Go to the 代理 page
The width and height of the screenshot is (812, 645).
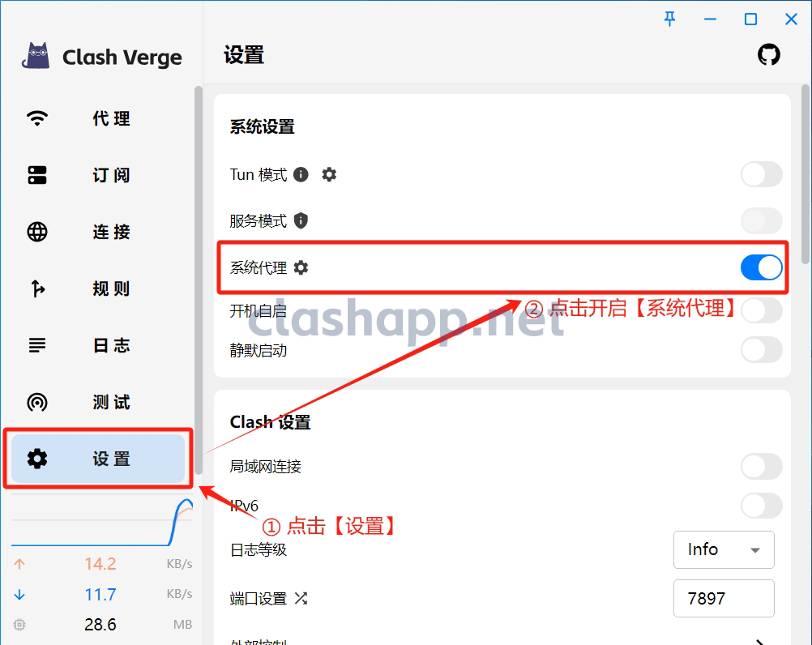click(98, 118)
